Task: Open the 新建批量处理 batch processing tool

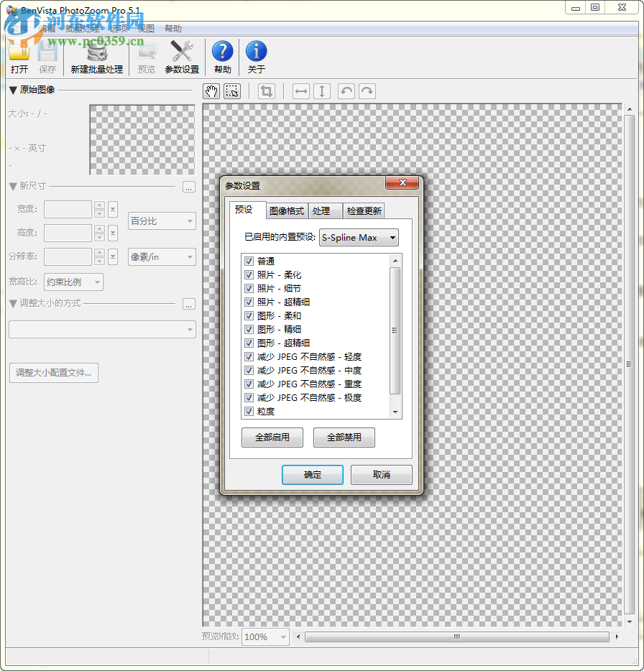Action: pyautogui.click(x=96, y=56)
